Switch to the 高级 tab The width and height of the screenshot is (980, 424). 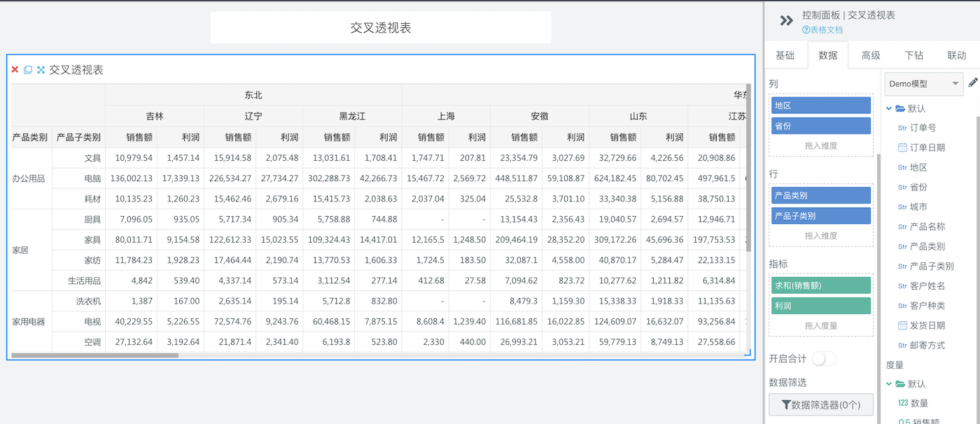pos(871,55)
